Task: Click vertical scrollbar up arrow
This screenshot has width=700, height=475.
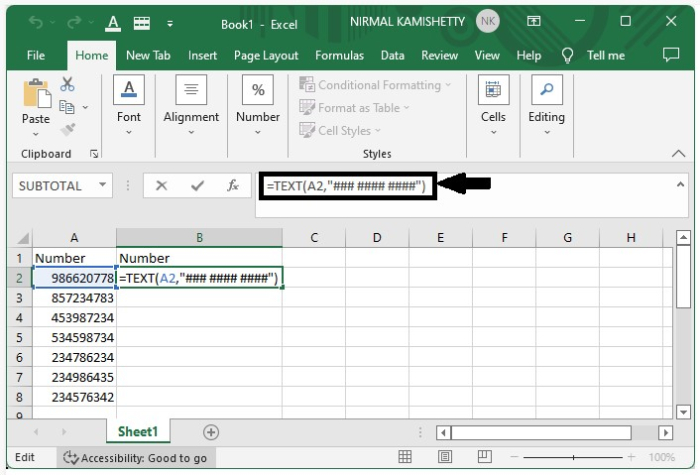Action: [683, 238]
